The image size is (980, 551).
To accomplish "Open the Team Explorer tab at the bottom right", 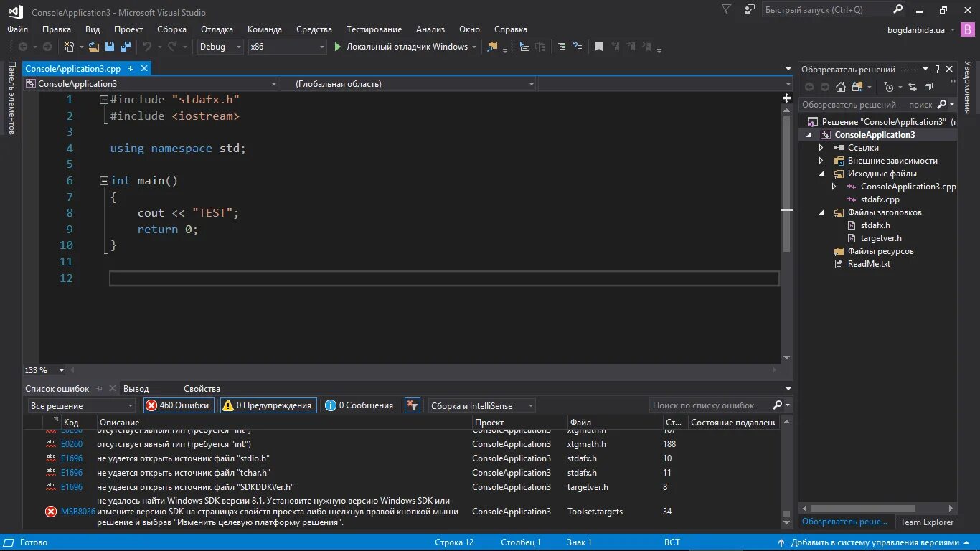I will [927, 522].
